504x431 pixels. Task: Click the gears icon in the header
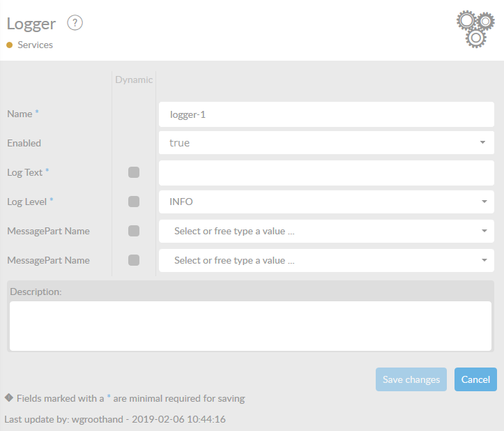click(475, 29)
